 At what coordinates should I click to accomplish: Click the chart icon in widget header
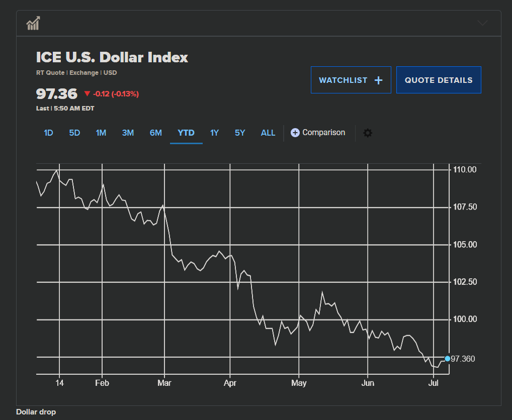point(34,23)
